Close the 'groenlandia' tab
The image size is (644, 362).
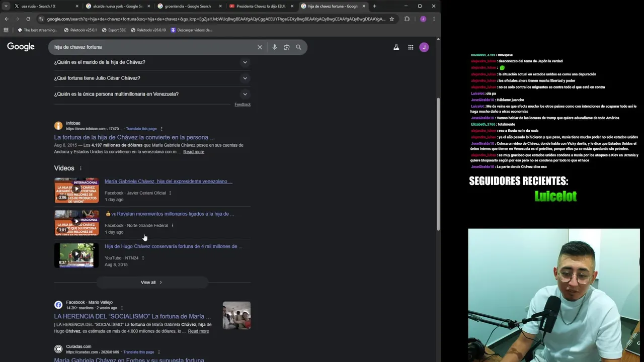tap(220, 6)
